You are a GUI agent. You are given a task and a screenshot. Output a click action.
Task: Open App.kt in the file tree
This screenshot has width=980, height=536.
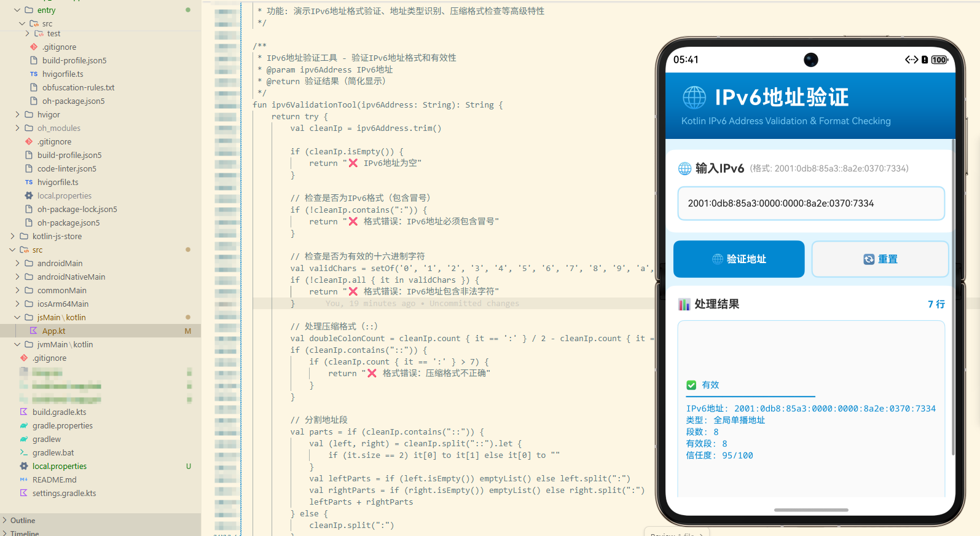tap(53, 331)
